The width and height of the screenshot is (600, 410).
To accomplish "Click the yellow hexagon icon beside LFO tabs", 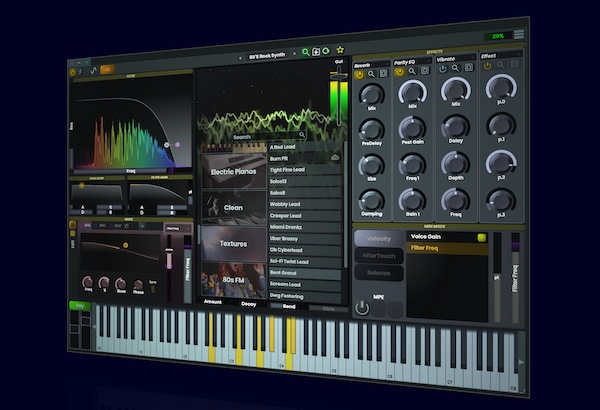I will point(72,225).
